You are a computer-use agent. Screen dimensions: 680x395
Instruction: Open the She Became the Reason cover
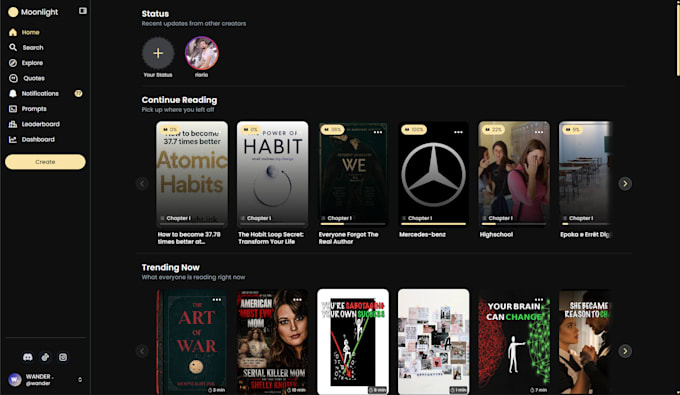585,342
